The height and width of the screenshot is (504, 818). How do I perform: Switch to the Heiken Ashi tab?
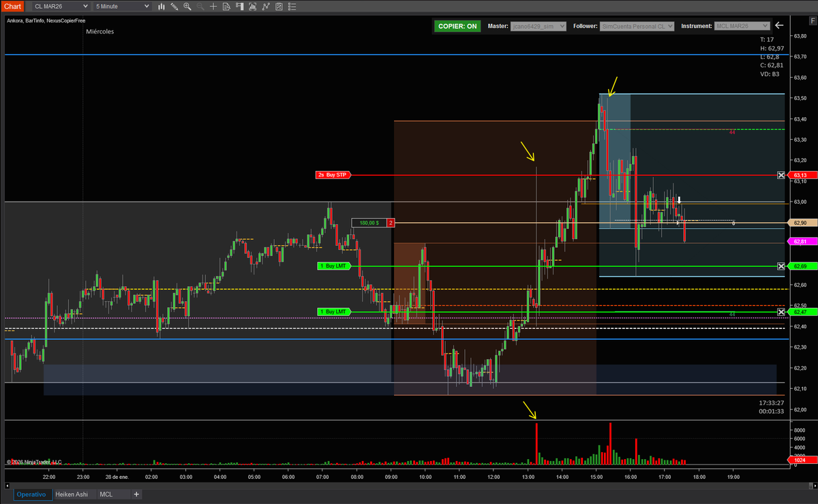point(74,494)
